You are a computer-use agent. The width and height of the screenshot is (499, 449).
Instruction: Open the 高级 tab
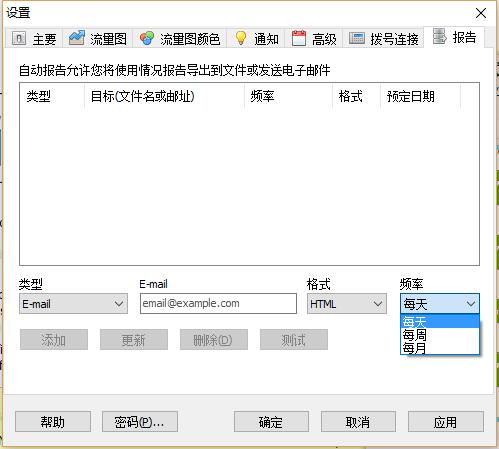314,39
